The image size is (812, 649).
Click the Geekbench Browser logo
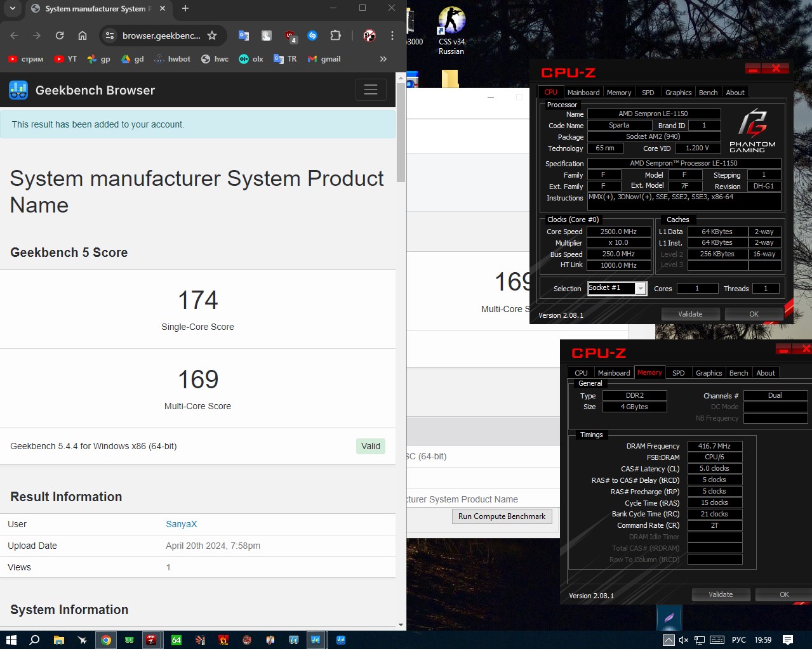pos(18,90)
